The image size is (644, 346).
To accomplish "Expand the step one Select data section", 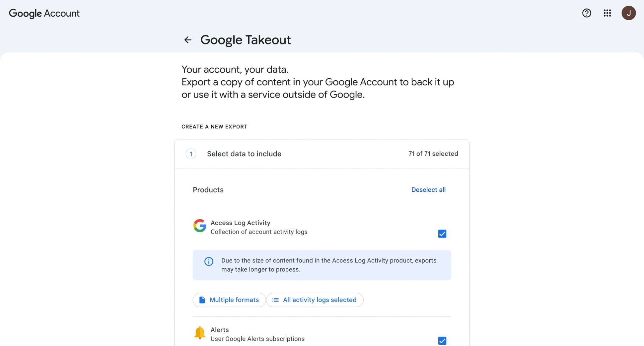I will point(244,154).
